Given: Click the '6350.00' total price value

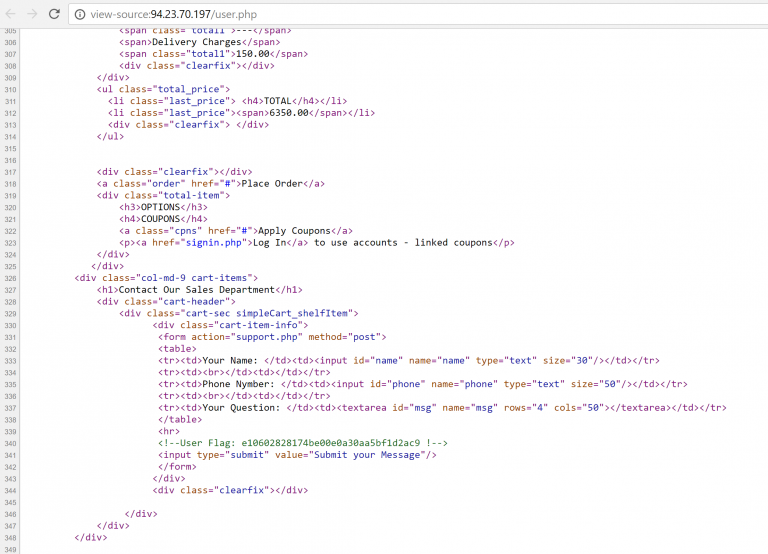Looking at the screenshot, I should click(289, 113).
